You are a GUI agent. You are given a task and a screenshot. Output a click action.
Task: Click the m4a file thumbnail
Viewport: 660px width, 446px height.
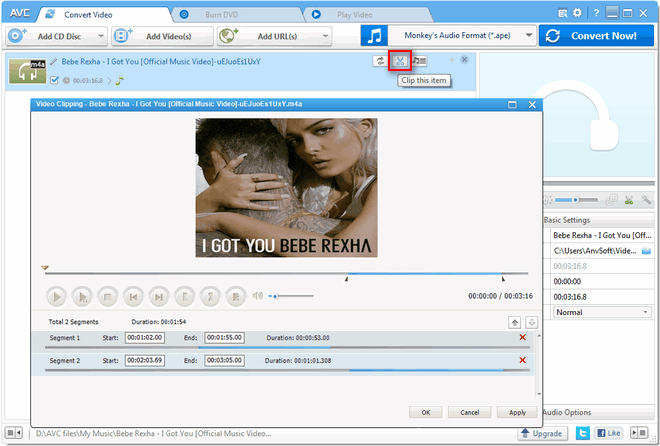pos(28,71)
